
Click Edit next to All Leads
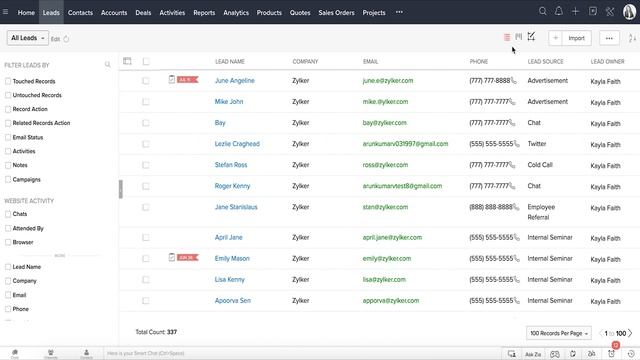point(55,39)
